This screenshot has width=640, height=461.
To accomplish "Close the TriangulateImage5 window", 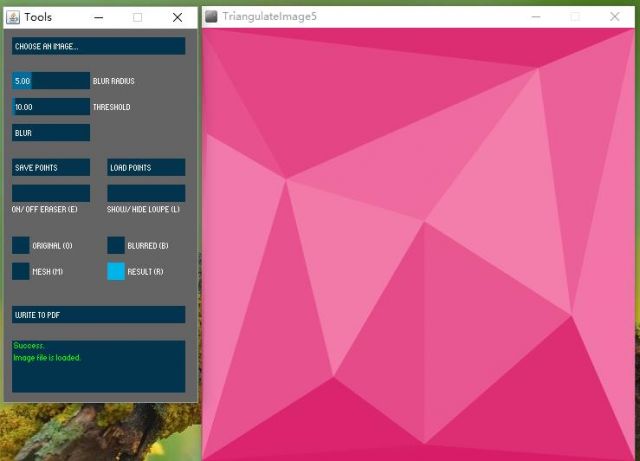I will coord(614,17).
